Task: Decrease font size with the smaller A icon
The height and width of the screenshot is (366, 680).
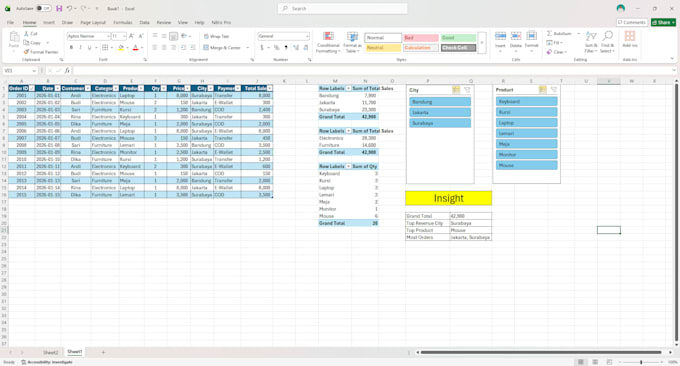Action: tap(141, 36)
